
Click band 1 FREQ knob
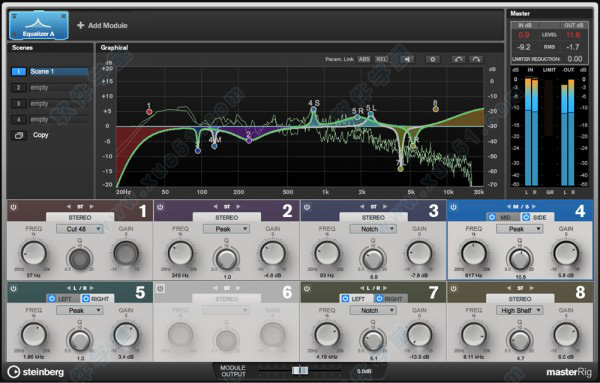tap(34, 253)
